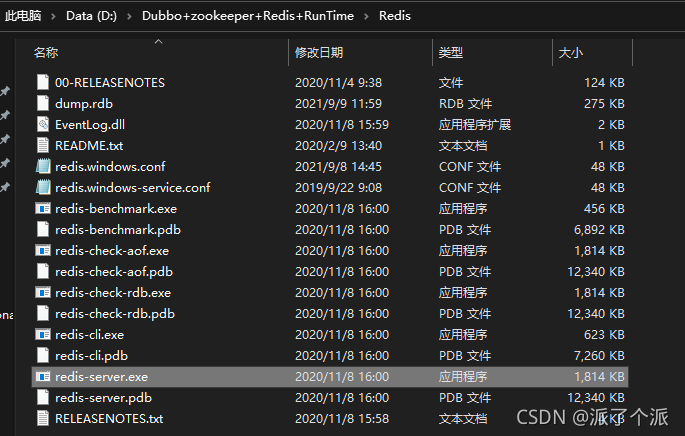Click the redis-check-rdb.exe application icon
This screenshot has height=436, width=685.
(x=43, y=293)
